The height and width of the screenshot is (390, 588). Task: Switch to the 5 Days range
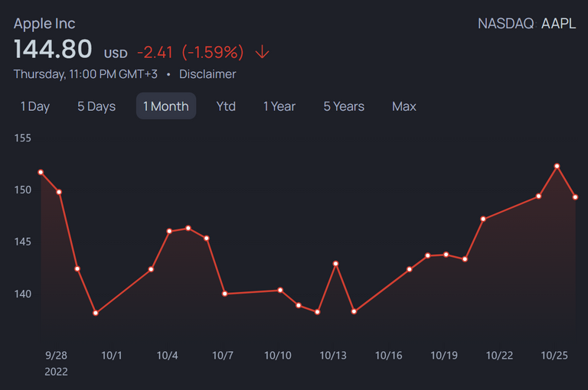click(96, 106)
